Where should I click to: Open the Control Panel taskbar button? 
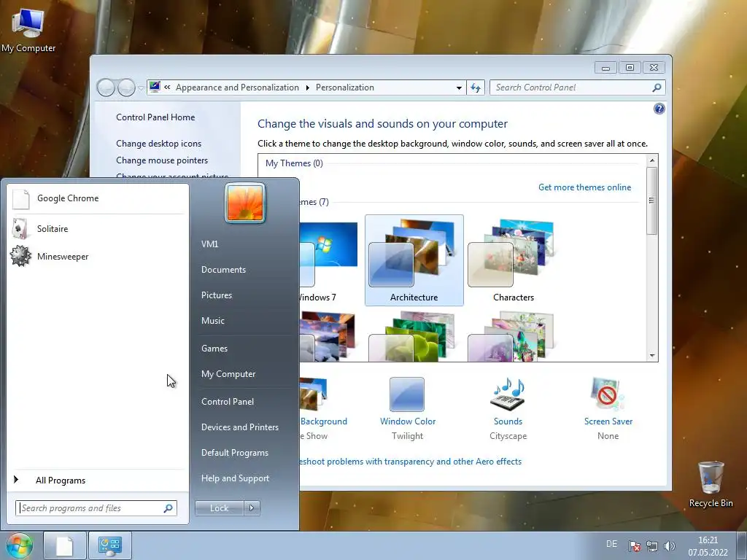[109, 545]
